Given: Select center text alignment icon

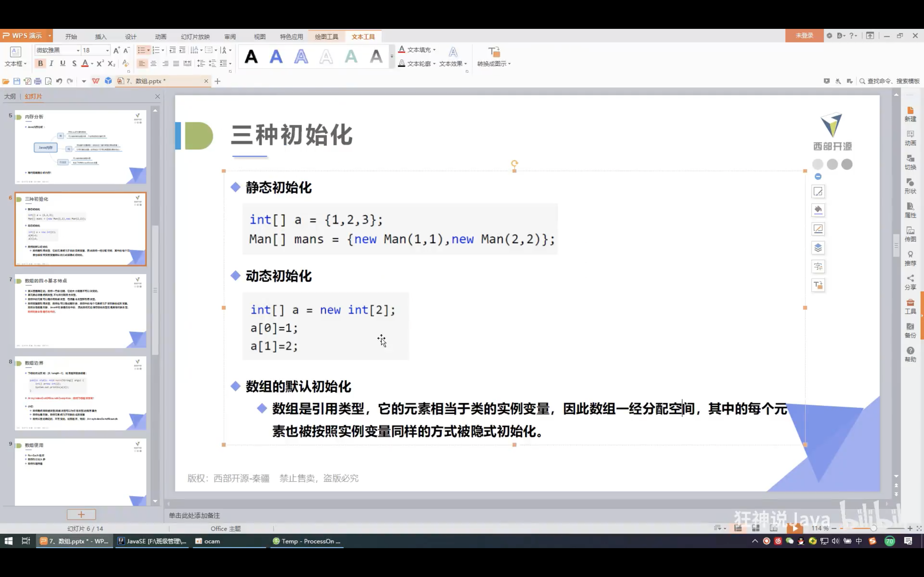Looking at the screenshot, I should pyautogui.click(x=153, y=63).
